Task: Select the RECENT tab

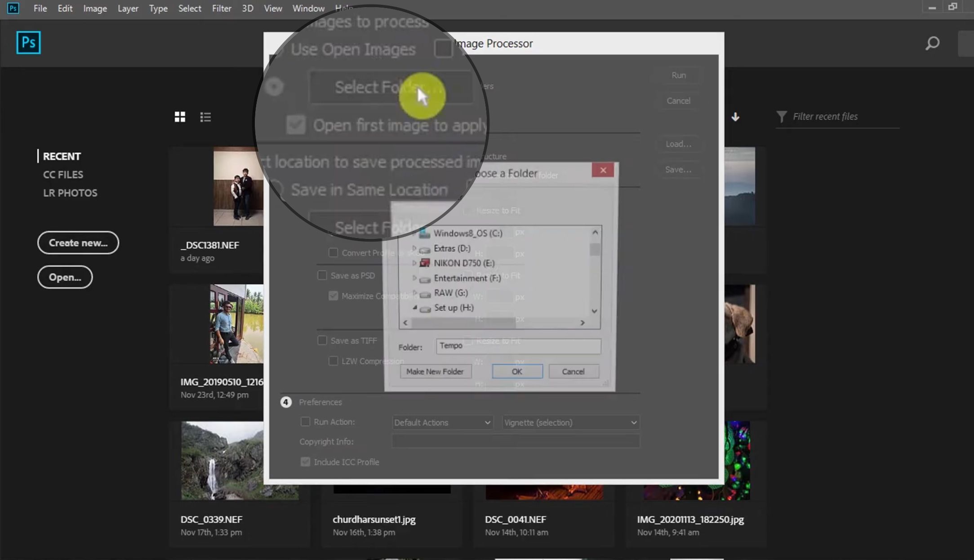Action: point(62,156)
